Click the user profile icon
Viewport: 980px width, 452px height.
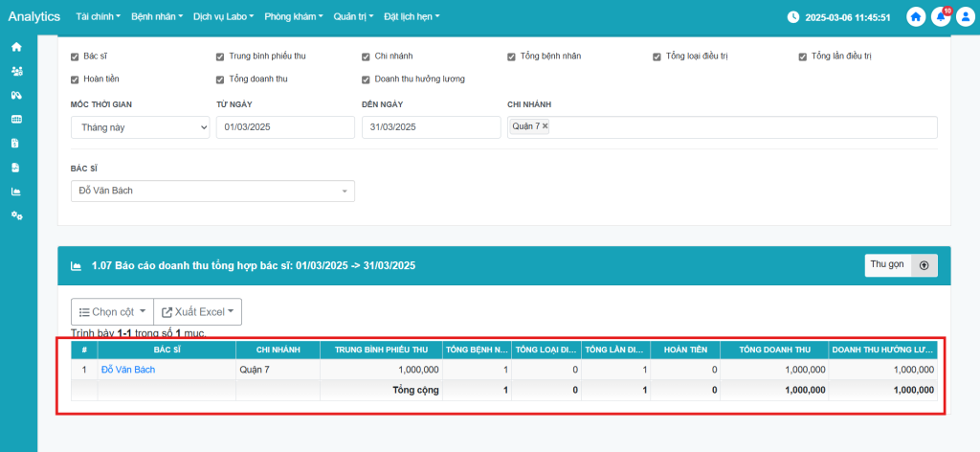[x=964, y=16]
